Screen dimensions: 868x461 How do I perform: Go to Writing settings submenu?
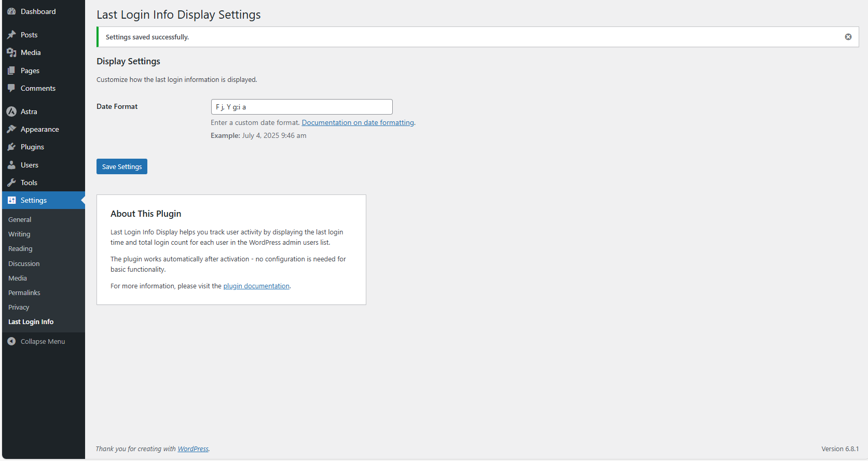pos(19,234)
